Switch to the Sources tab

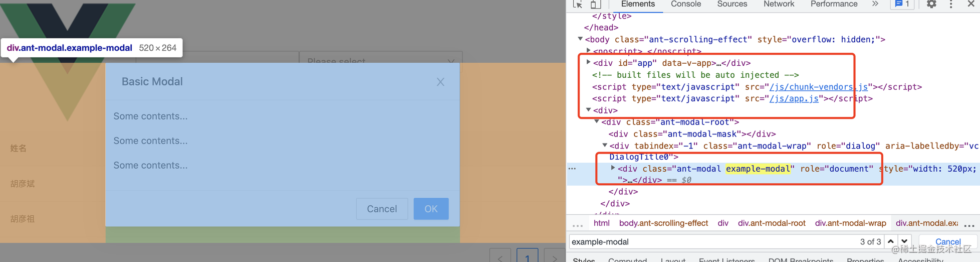point(732,4)
